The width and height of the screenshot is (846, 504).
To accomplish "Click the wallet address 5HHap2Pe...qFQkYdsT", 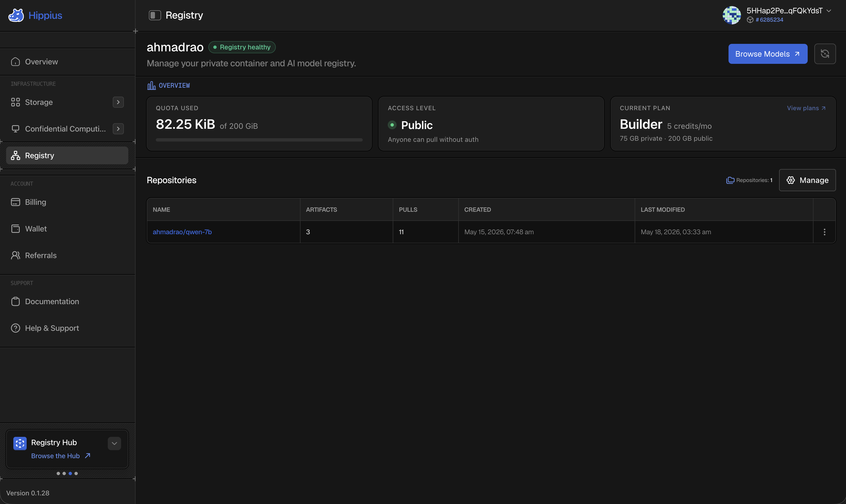I will point(784,11).
